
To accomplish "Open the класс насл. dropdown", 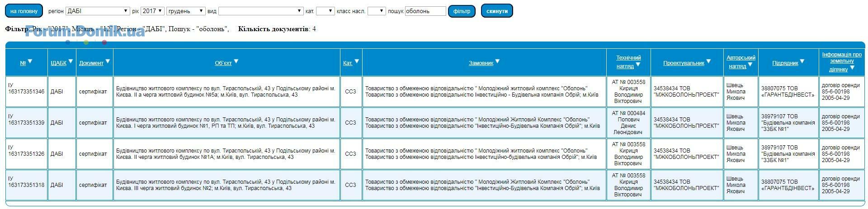I will coord(376,11).
